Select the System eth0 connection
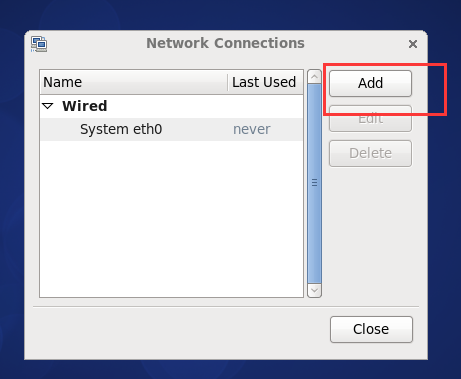The image size is (461, 379). tap(171, 129)
